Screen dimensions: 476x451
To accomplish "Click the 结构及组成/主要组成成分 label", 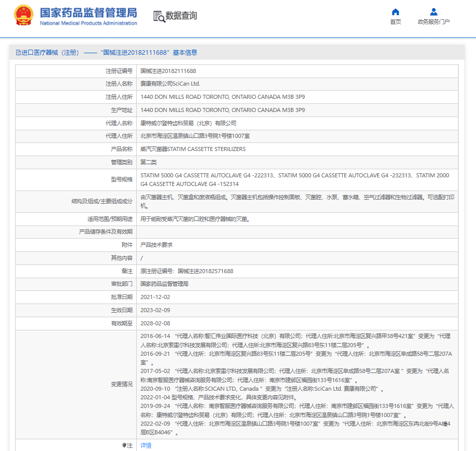I will point(102,201).
